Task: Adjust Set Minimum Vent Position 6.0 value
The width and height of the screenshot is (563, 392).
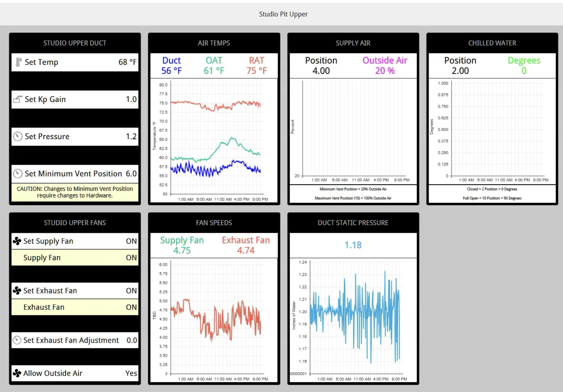Action: (131, 174)
